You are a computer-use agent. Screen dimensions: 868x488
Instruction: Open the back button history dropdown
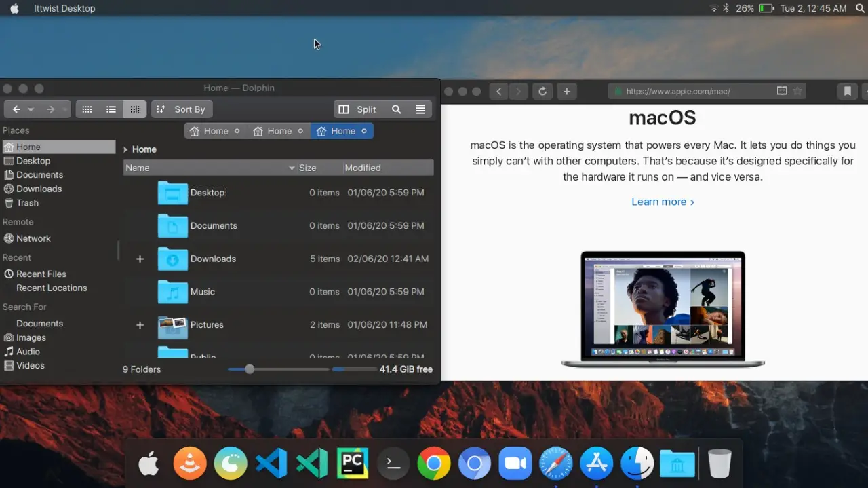31,109
